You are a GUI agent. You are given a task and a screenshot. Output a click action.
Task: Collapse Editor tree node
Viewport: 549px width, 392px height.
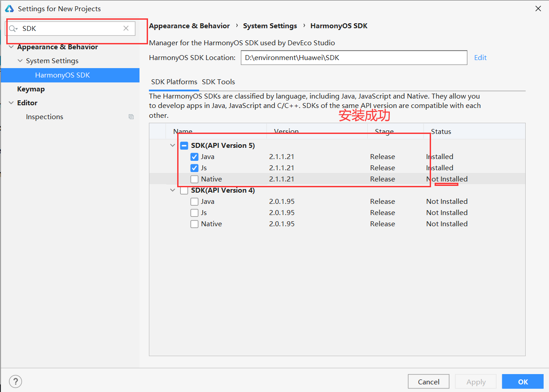pyautogui.click(x=11, y=103)
